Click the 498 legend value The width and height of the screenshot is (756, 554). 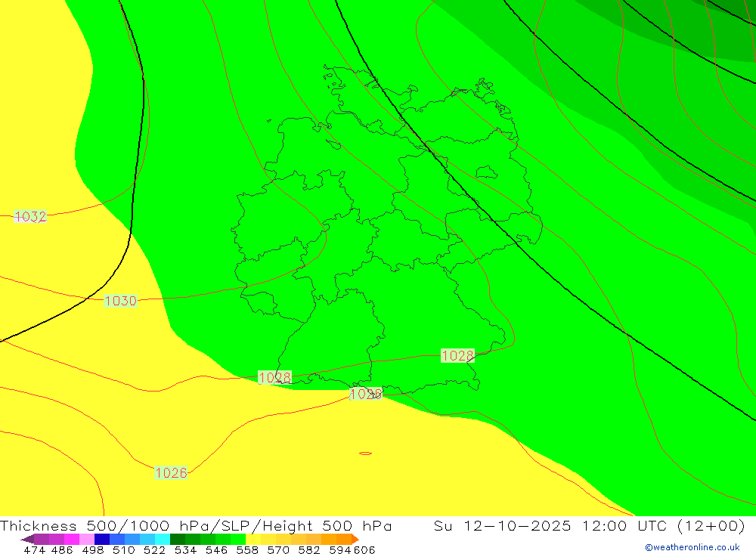coord(93,549)
